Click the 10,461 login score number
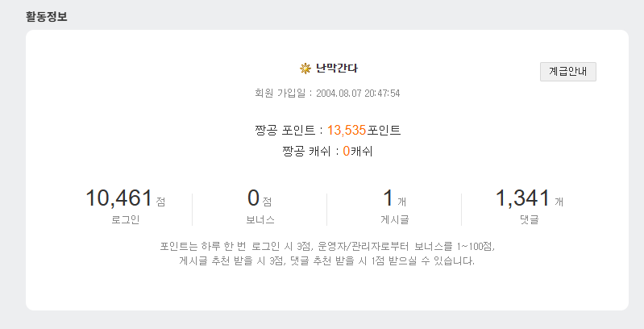Viewport: 644px width, 329px height. click(x=118, y=198)
